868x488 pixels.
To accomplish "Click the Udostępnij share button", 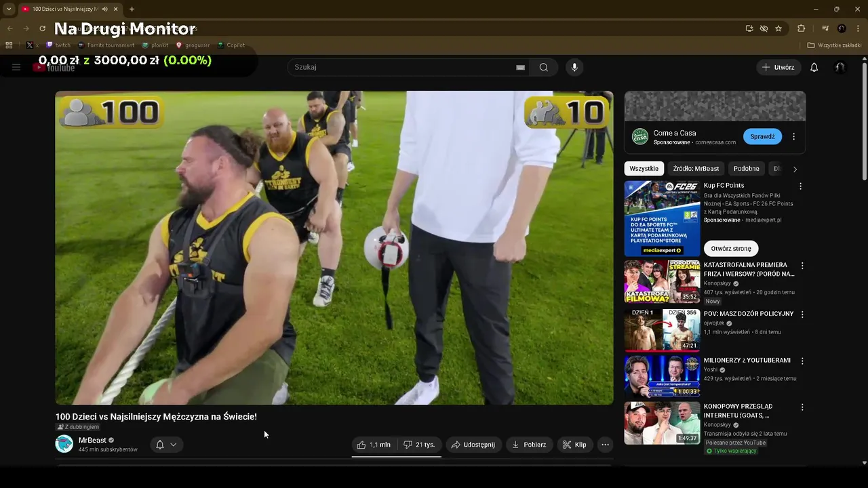I will 473,445.
